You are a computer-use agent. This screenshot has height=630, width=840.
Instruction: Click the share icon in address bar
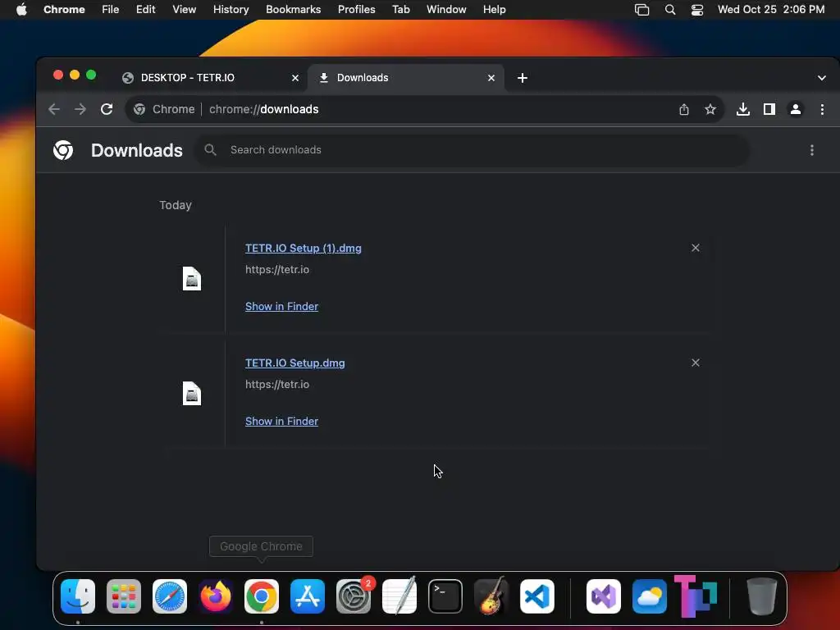pyautogui.click(x=684, y=109)
